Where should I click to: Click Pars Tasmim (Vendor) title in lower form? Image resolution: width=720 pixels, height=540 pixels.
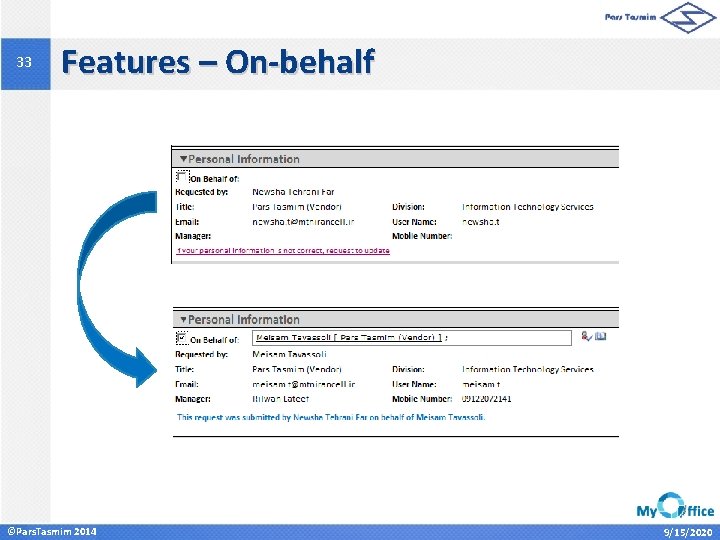(297, 369)
